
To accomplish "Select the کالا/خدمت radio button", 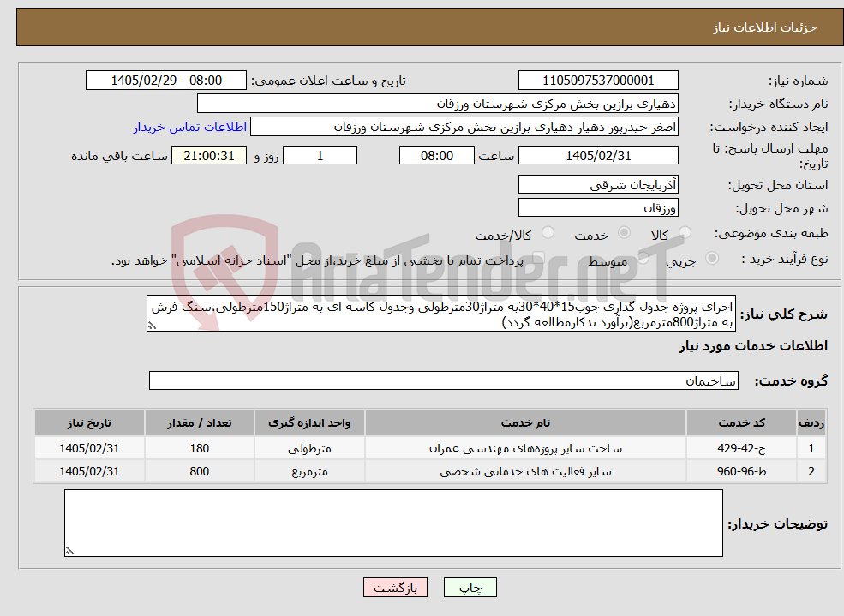I will (548, 232).
